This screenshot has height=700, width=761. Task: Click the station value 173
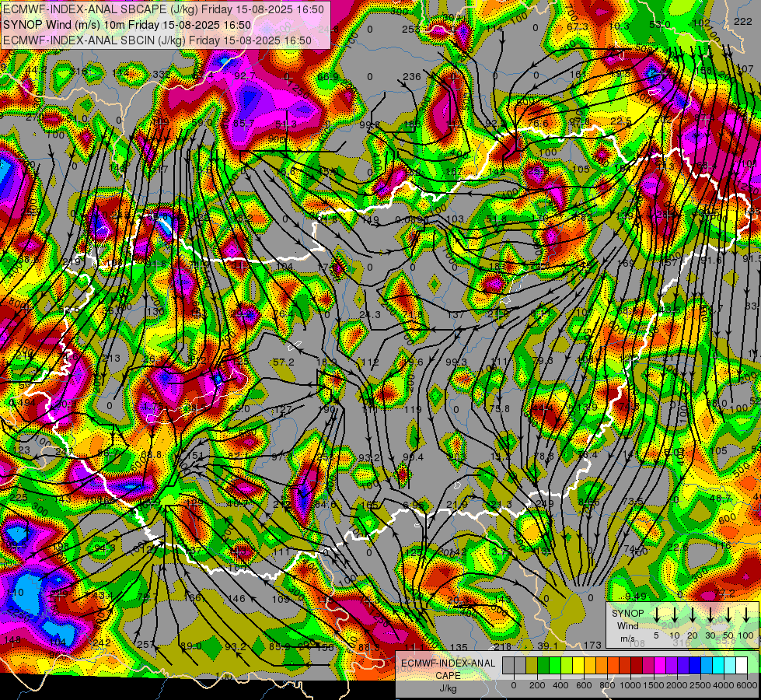point(592,645)
